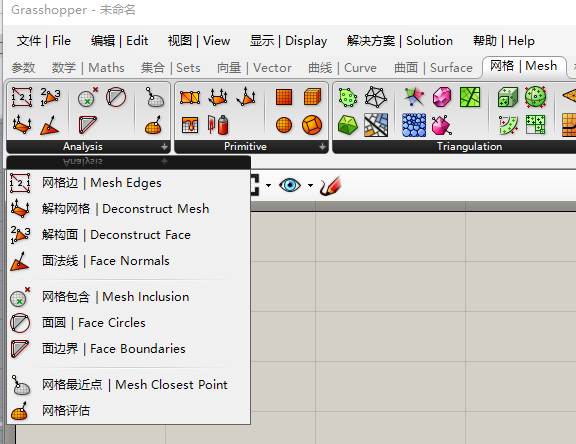This screenshot has width=576, height=444.
Task: Expand the Analysis panel plus button
Action: [x=165, y=147]
